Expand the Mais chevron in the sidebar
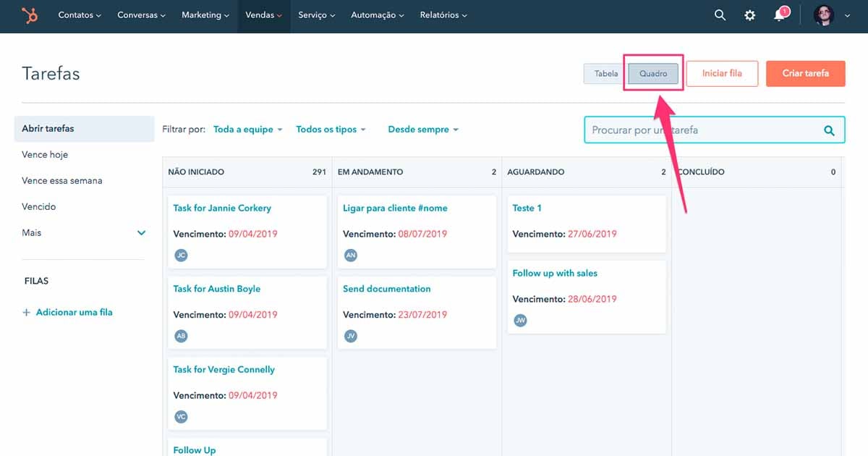Image resolution: width=868 pixels, height=456 pixels. 142,233
